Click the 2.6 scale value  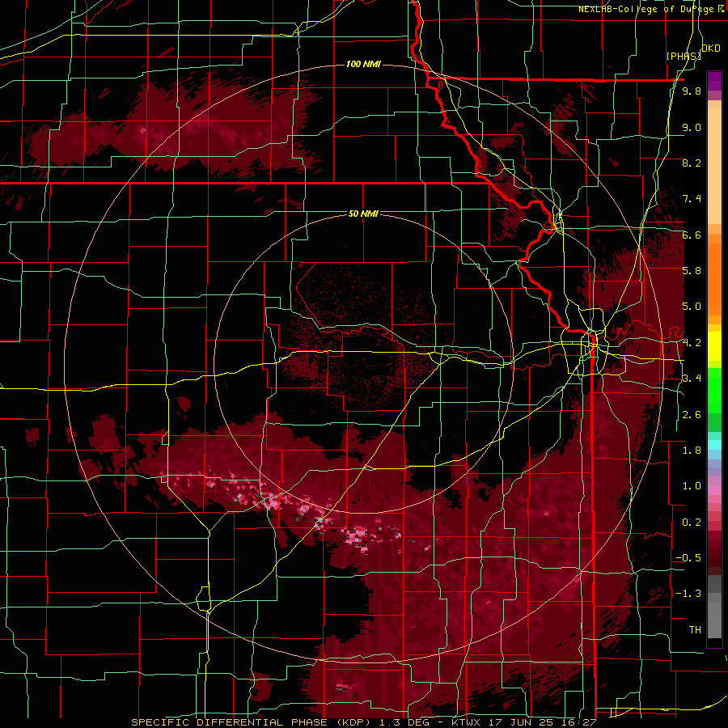pyautogui.click(x=692, y=415)
